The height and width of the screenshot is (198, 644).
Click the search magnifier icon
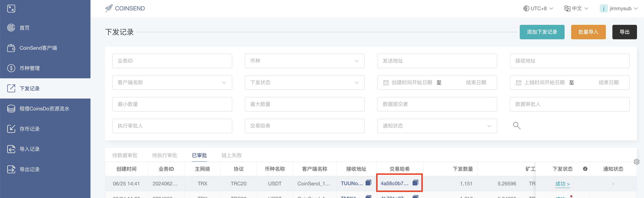pos(516,126)
